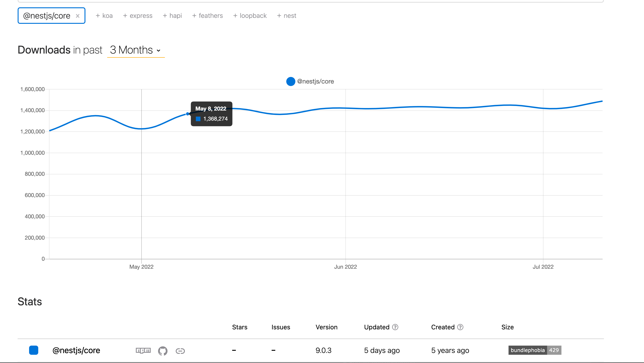Open the GitHub repository icon

tap(163, 351)
